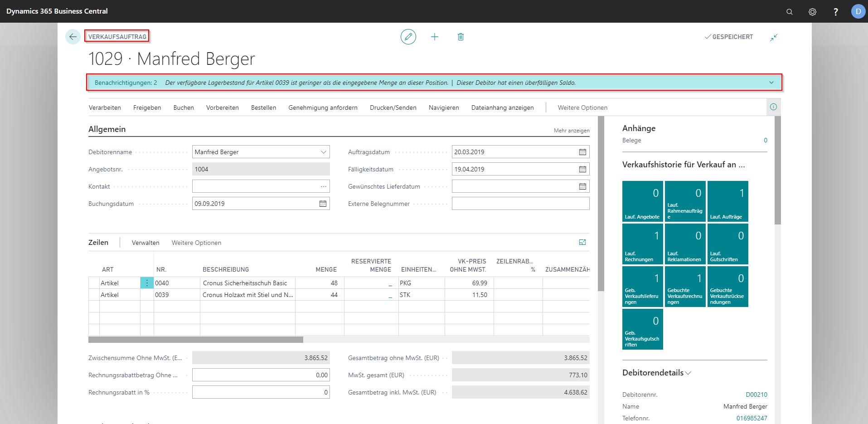Create new order with plus icon
This screenshot has height=424, width=868.
tap(434, 37)
